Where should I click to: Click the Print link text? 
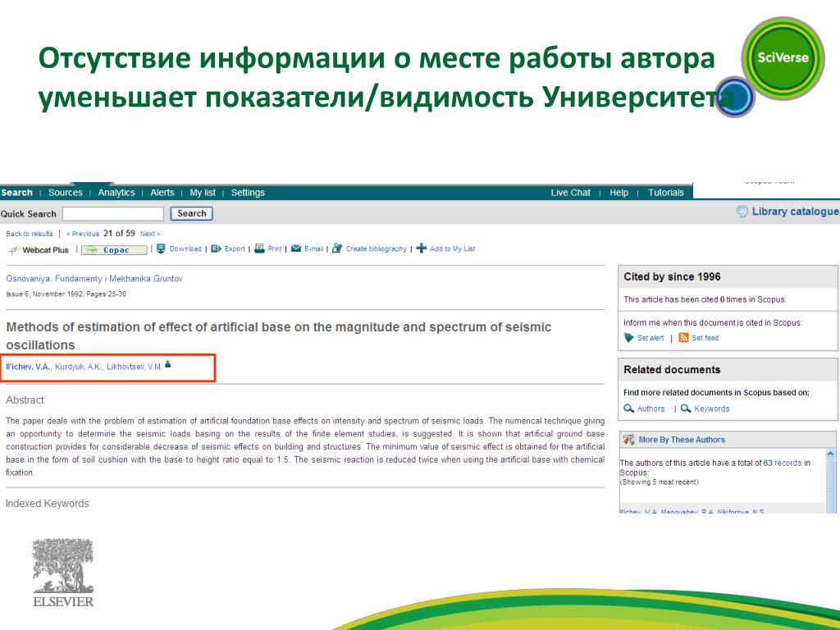(x=275, y=249)
